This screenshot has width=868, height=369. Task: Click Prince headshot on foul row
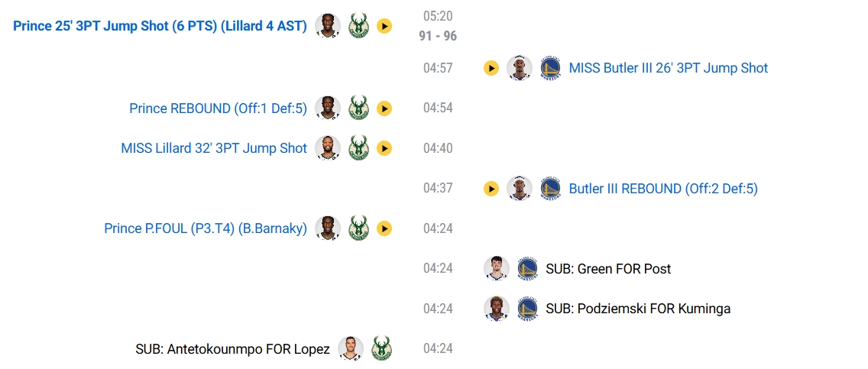click(x=328, y=228)
